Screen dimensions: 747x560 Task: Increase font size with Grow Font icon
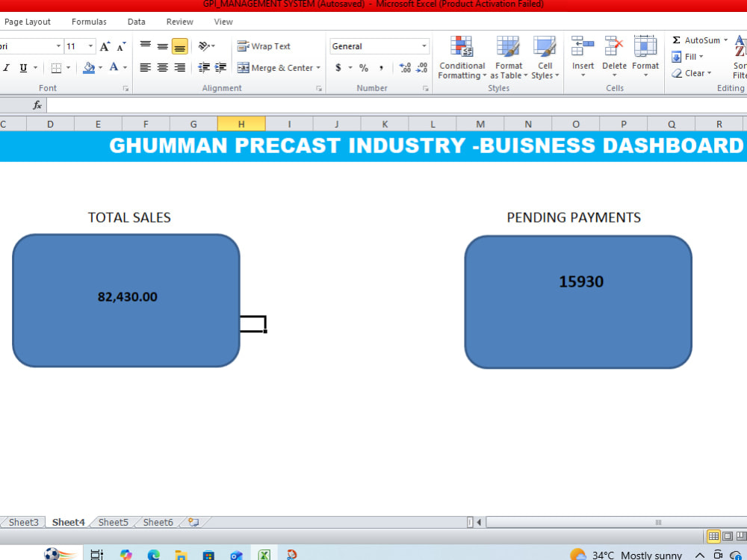tap(105, 46)
